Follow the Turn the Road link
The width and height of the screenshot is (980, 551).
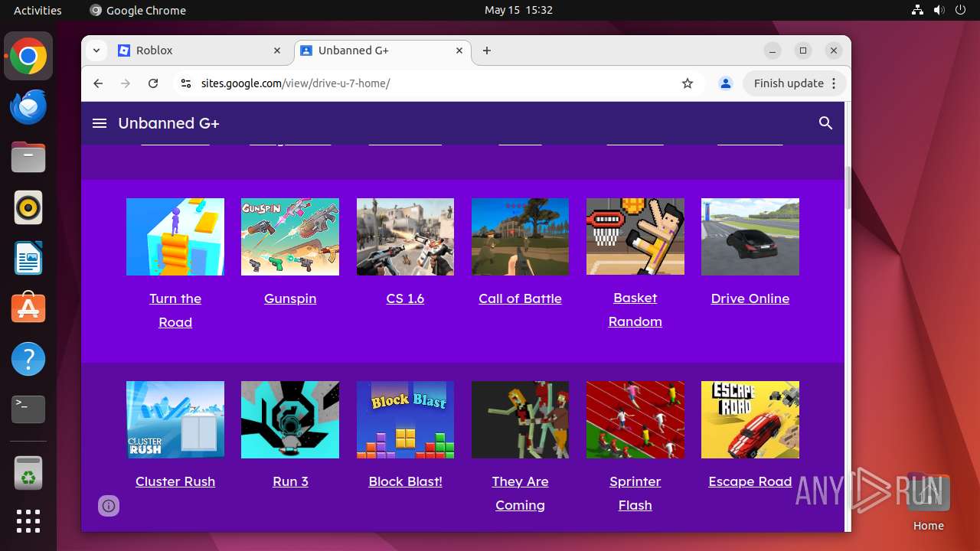175,310
